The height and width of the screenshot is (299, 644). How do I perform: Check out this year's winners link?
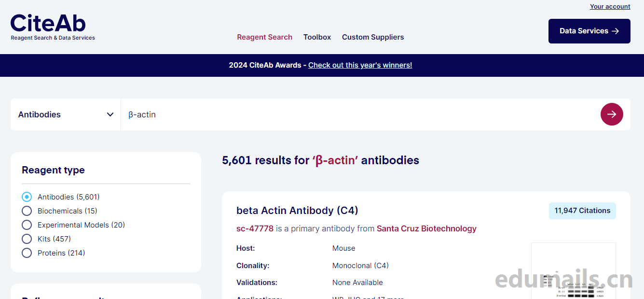(360, 65)
